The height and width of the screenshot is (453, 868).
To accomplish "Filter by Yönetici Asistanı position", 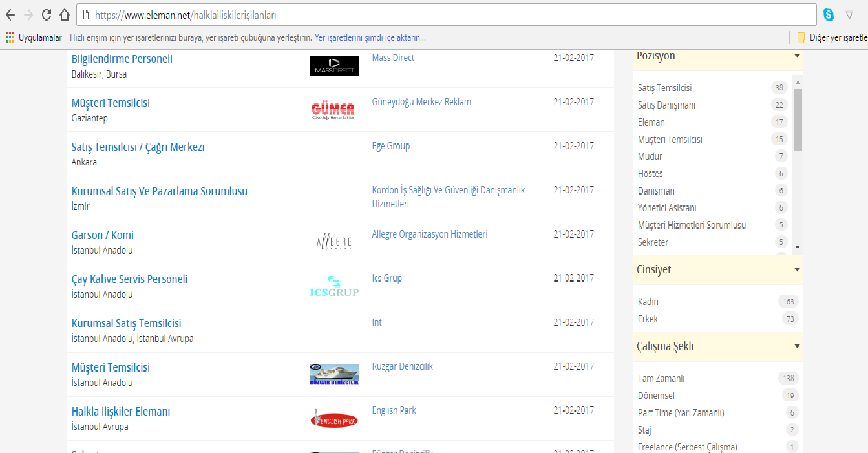I will tap(667, 208).
